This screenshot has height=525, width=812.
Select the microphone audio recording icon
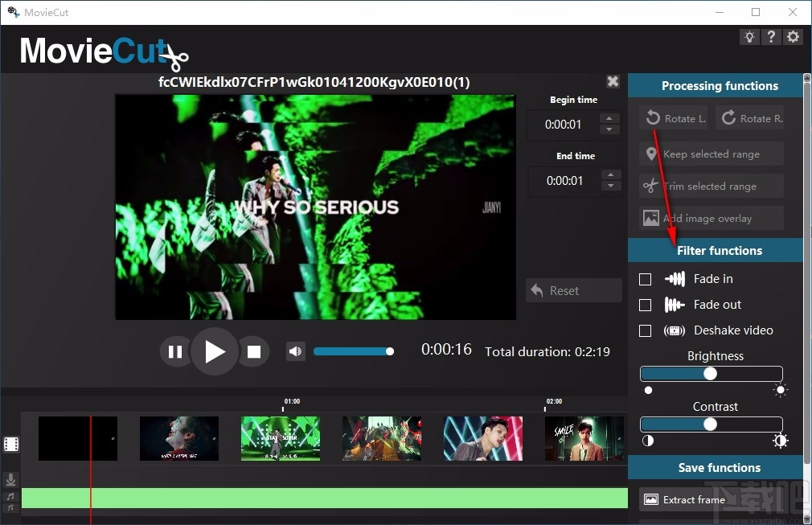click(x=11, y=479)
